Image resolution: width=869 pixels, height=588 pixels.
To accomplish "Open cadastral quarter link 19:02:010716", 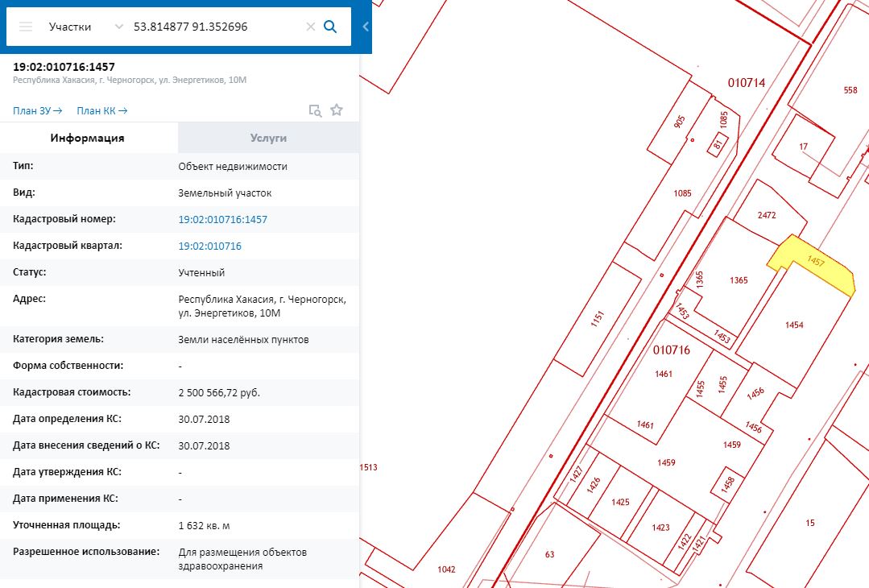I will point(210,246).
